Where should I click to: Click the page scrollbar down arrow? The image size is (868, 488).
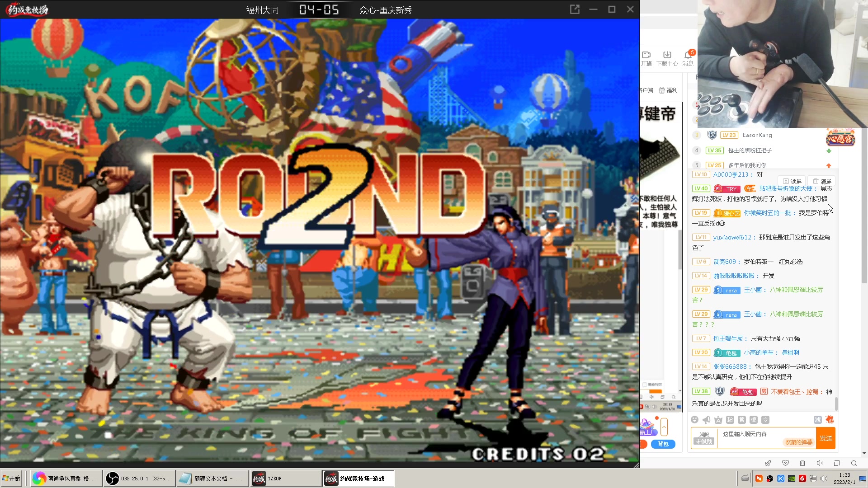[864, 453]
